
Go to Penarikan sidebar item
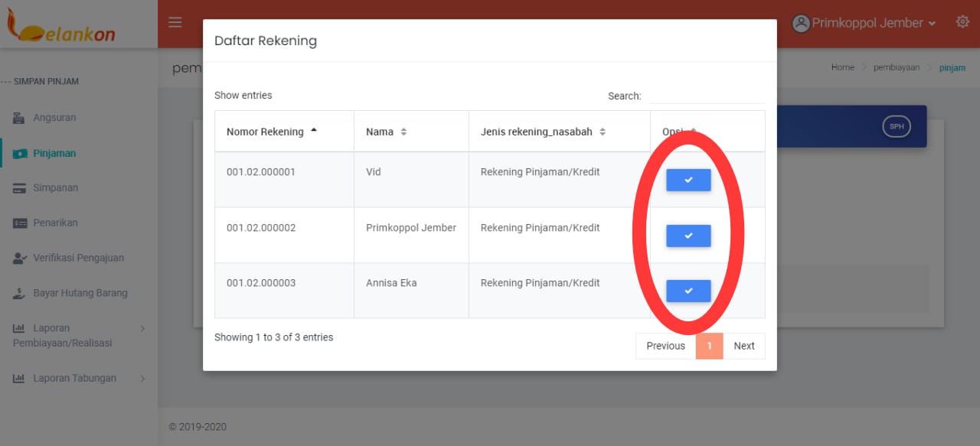[55, 223]
